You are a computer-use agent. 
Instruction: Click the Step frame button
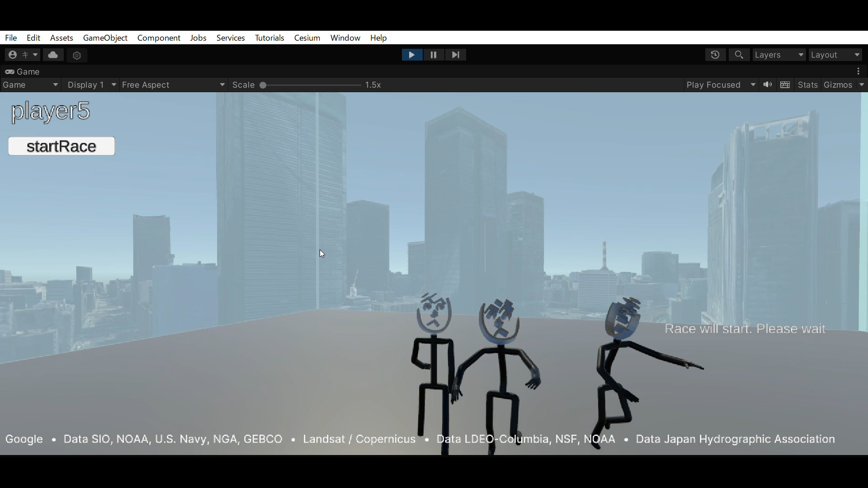point(456,55)
